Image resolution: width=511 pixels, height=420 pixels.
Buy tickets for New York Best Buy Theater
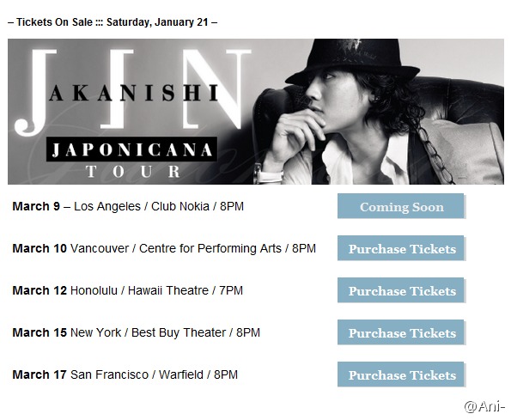pos(401,332)
